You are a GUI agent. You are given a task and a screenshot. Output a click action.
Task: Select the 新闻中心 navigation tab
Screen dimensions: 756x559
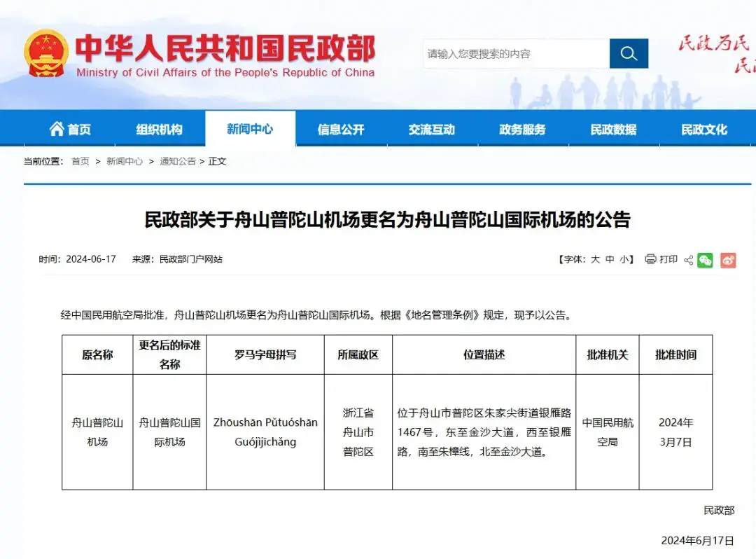click(250, 128)
